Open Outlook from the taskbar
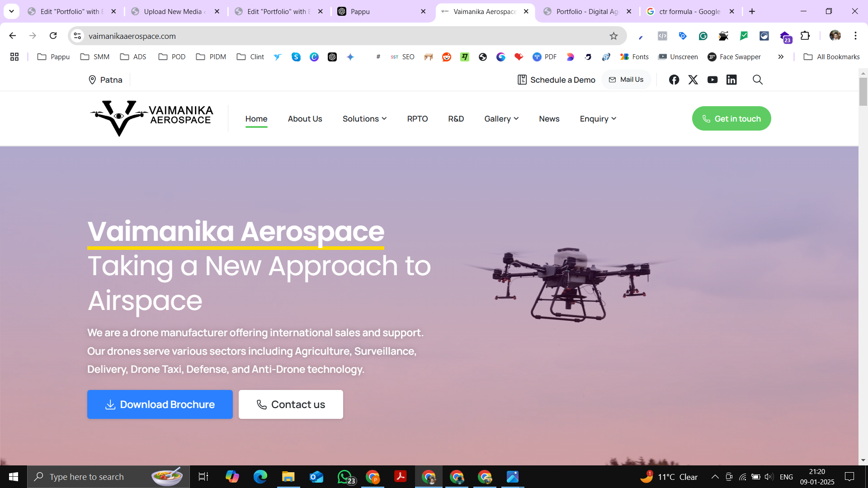 [x=316, y=477]
